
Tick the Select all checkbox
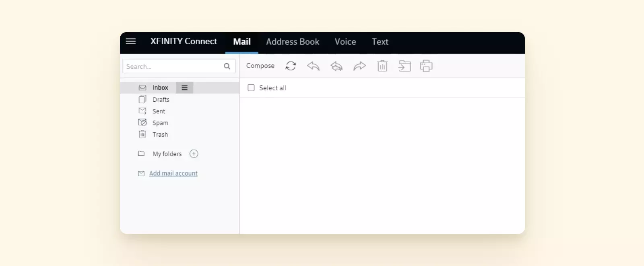tap(251, 88)
